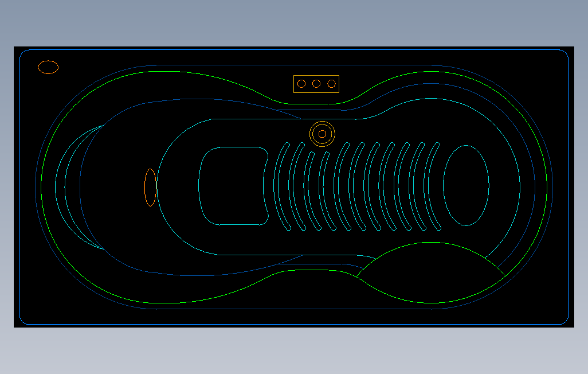Select the center of the concentric orange circles
Viewport: 588px width, 374px height.
click(x=322, y=134)
